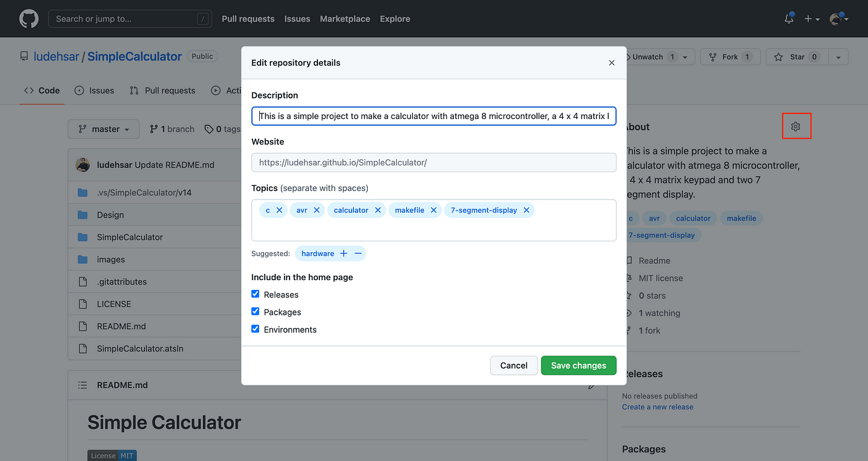Click the repository icon beside ludehsar
This screenshot has width=868, height=461.
tap(24, 56)
